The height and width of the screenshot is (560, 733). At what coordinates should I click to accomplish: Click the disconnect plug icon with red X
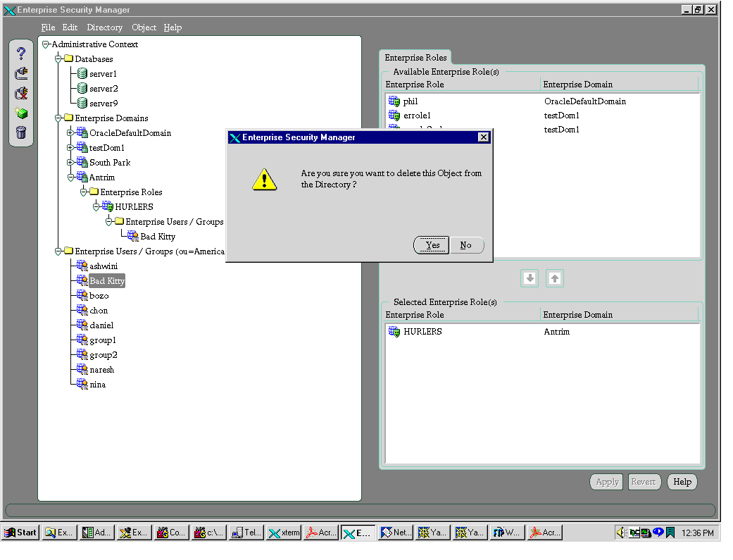point(21,93)
